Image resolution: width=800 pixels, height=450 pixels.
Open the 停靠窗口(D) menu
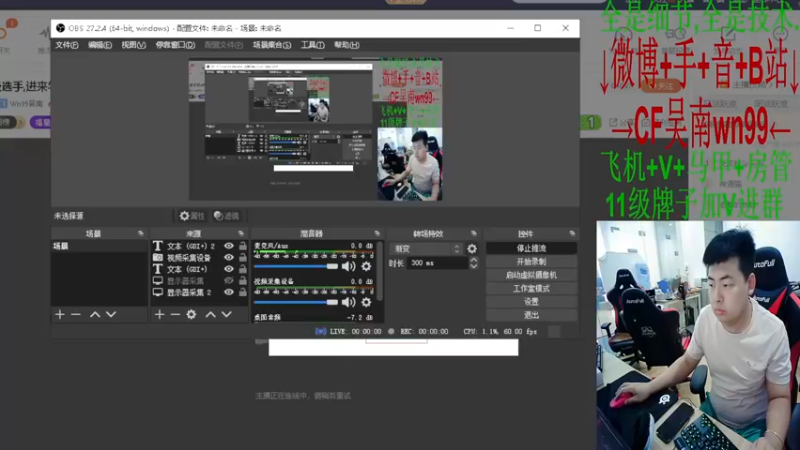point(175,45)
